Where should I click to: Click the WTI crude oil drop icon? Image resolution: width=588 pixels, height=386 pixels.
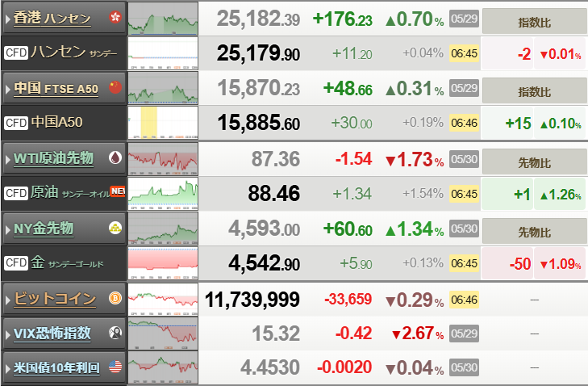pyautogui.click(x=115, y=157)
